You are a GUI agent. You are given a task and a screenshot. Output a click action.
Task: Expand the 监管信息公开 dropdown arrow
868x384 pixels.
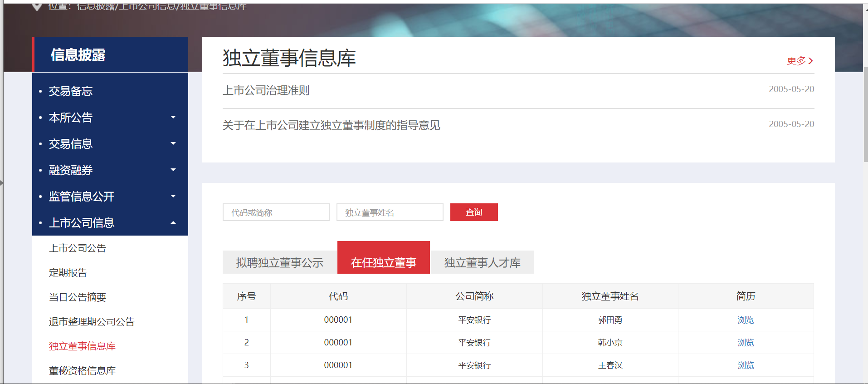point(173,196)
